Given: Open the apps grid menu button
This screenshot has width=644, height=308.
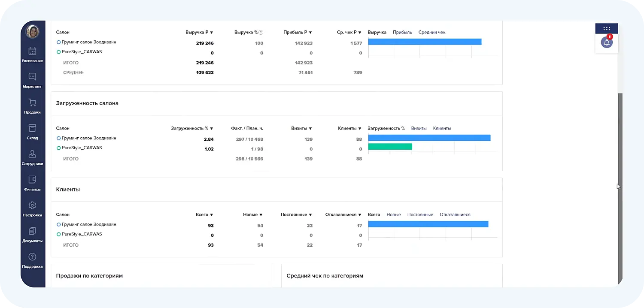Looking at the screenshot, I should tap(607, 29).
